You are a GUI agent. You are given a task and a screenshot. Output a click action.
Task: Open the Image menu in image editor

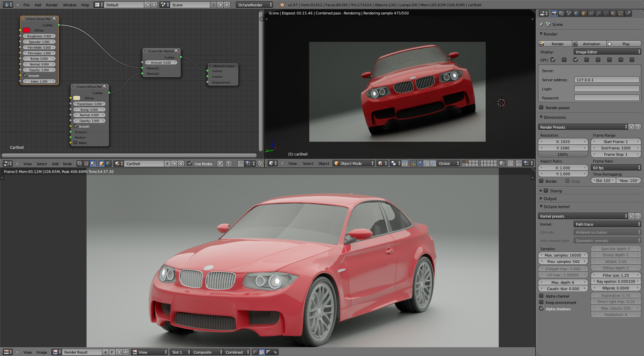(x=42, y=352)
